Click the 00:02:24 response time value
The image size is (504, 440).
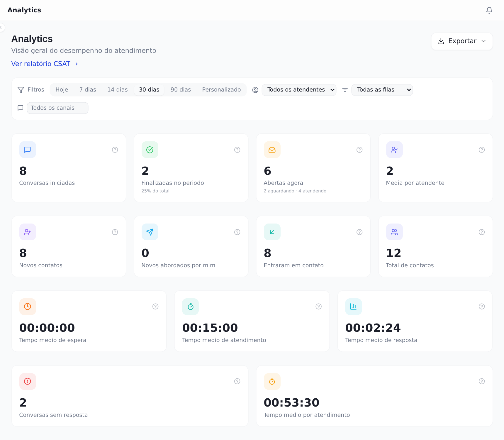click(x=373, y=328)
